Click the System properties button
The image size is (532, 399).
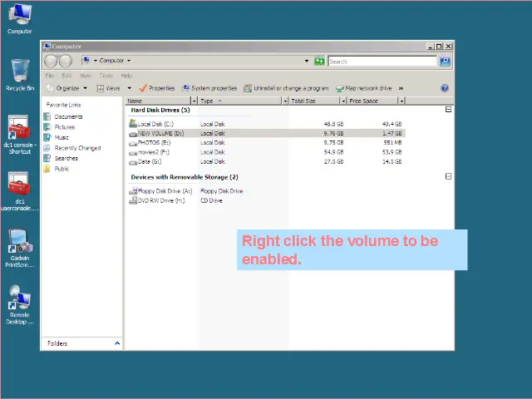[209, 88]
